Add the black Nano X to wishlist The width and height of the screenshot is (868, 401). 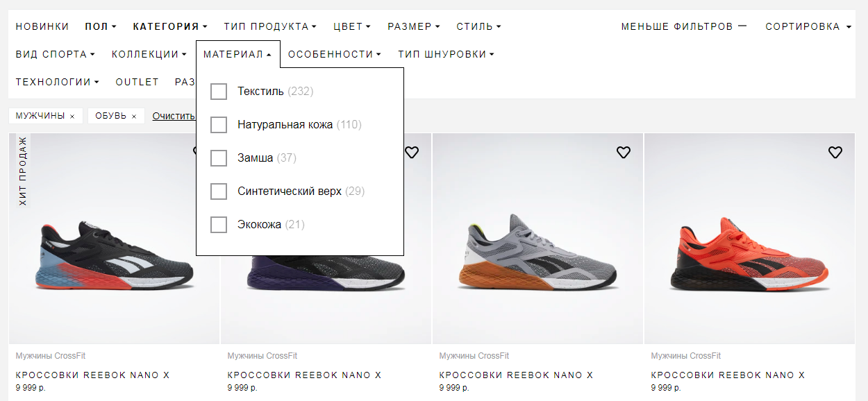[200, 153]
